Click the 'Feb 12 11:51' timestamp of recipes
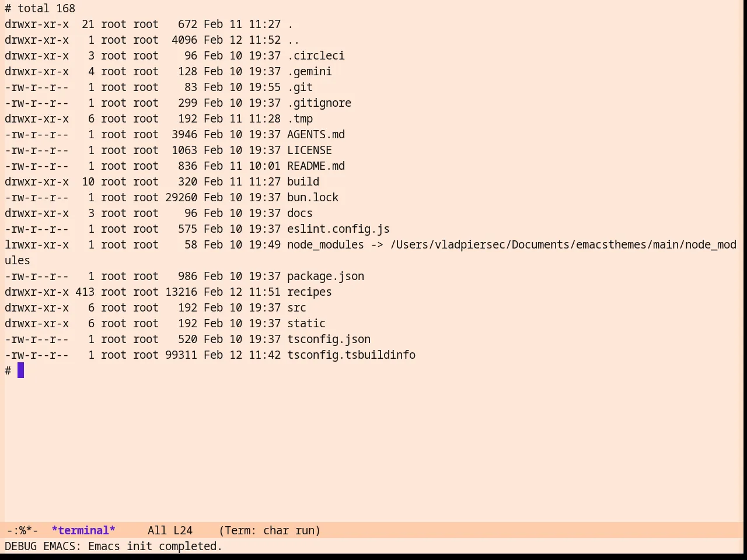This screenshot has height=560, width=747. pos(242,292)
